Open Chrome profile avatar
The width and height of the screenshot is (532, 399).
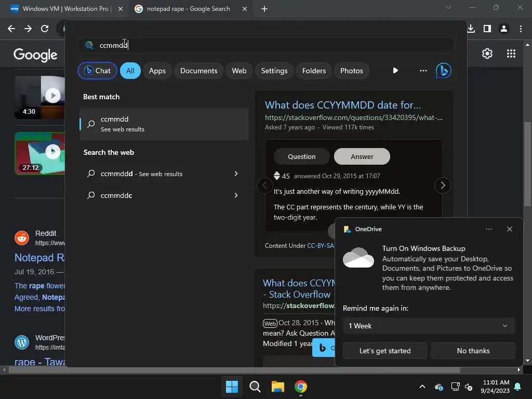point(504,29)
